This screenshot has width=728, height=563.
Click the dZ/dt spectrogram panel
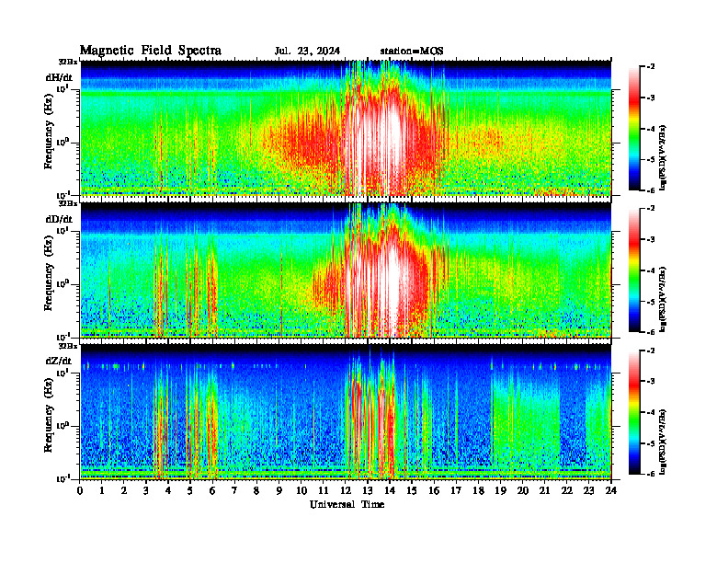[x=346, y=412]
